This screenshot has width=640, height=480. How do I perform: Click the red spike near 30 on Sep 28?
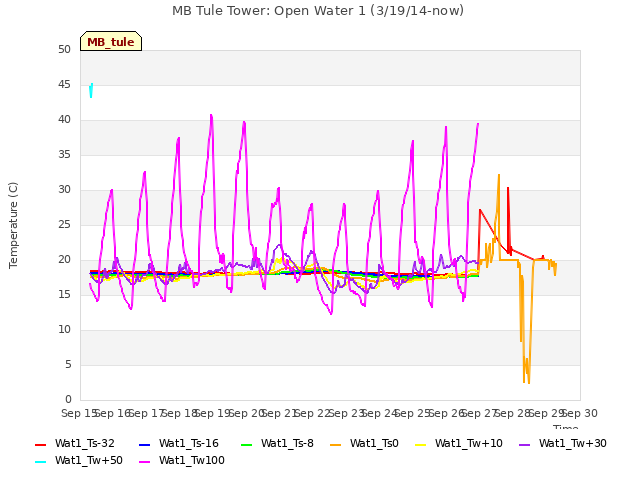tap(508, 189)
